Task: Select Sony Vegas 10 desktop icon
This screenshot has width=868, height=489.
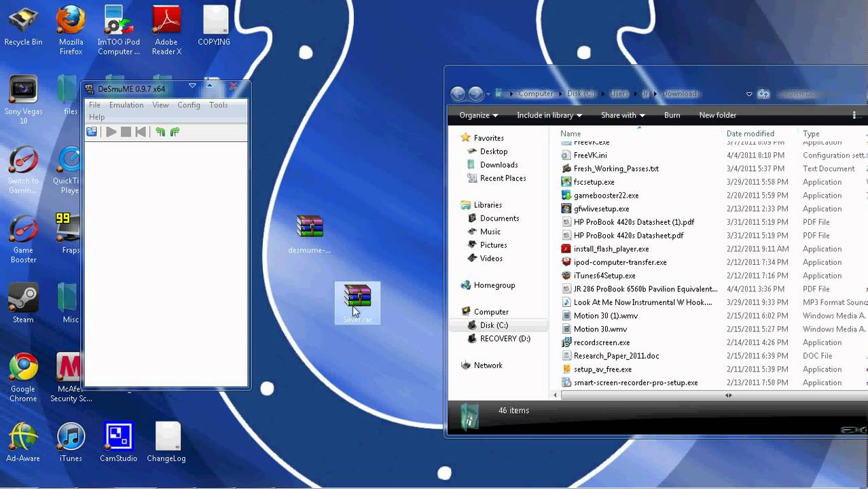Action: [x=23, y=101]
